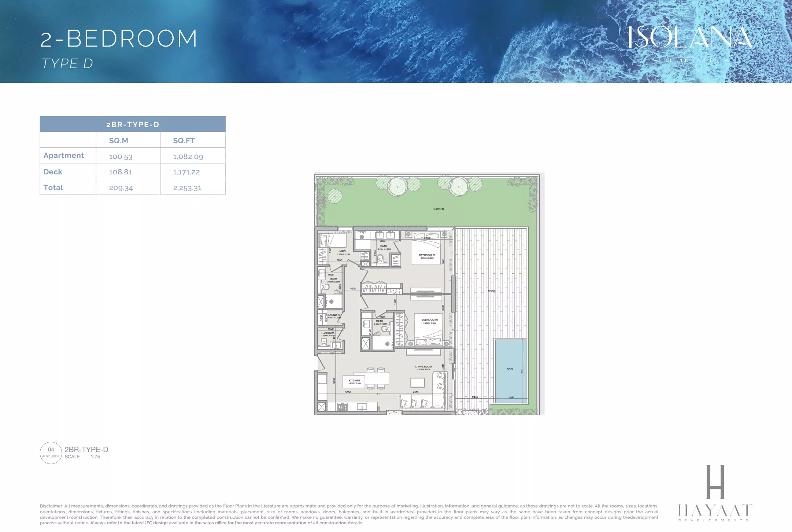792x532 pixels.
Task: Click the ISOLANA Residences logo
Action: coord(690,40)
